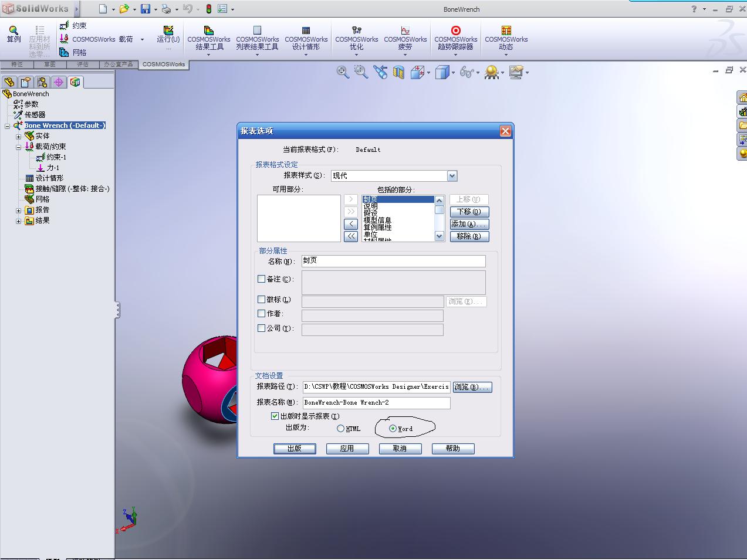Screen dimensions: 747x560
Task: Click the COSMOSWorks 趋势跟踪器 target icon
Action: coord(455,30)
